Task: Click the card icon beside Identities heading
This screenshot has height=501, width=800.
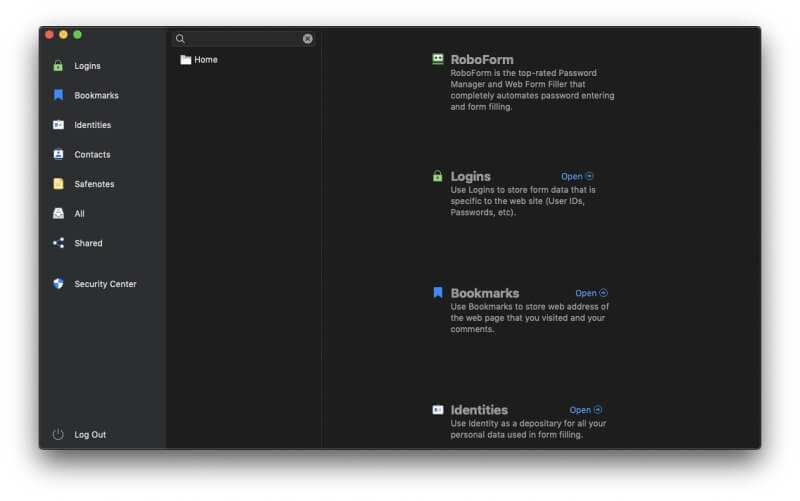Action: [x=438, y=410]
